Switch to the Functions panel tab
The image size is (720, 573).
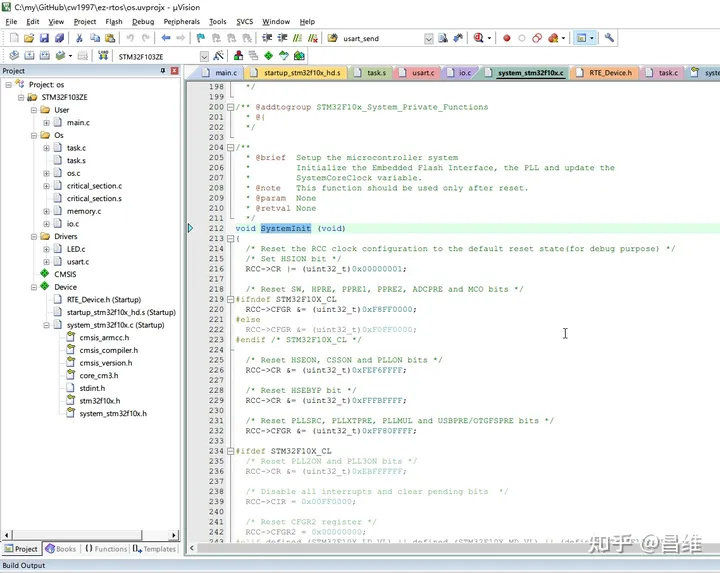pos(106,549)
